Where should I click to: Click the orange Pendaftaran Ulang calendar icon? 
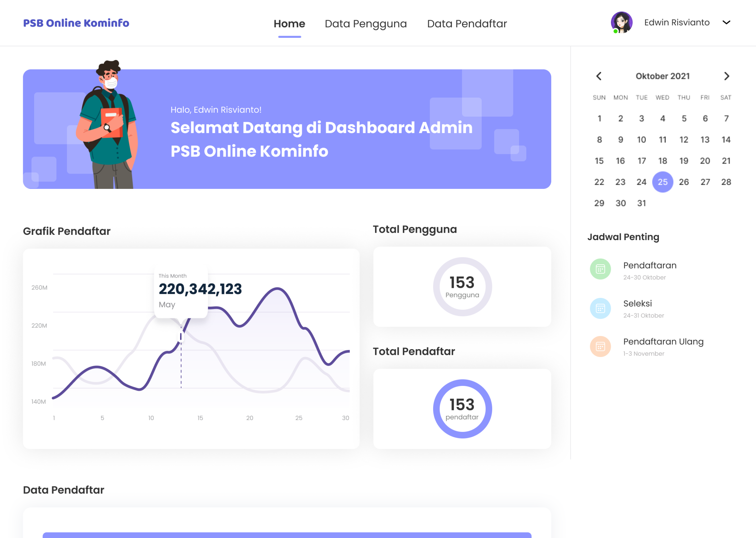600,346
